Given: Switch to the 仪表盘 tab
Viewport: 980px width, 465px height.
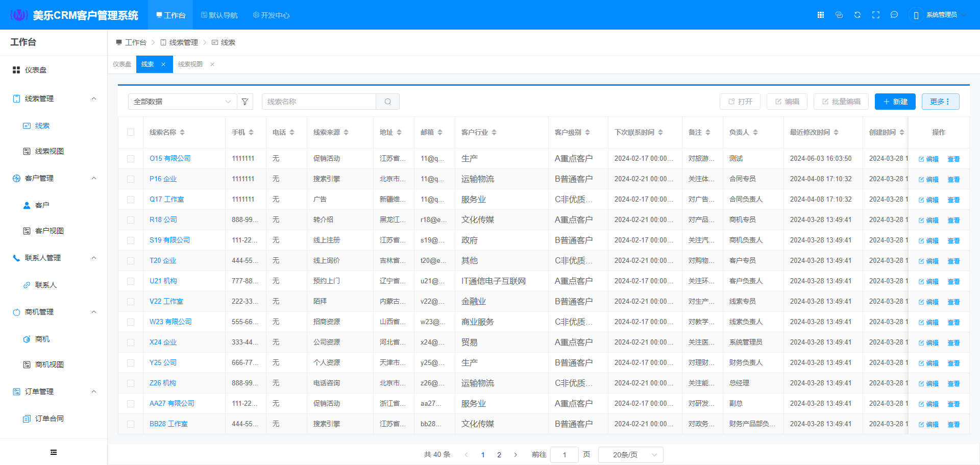Looking at the screenshot, I should (x=122, y=64).
